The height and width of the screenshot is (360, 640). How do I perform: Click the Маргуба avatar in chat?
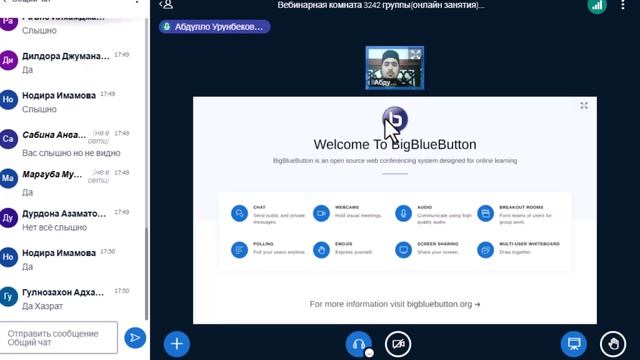[8, 178]
